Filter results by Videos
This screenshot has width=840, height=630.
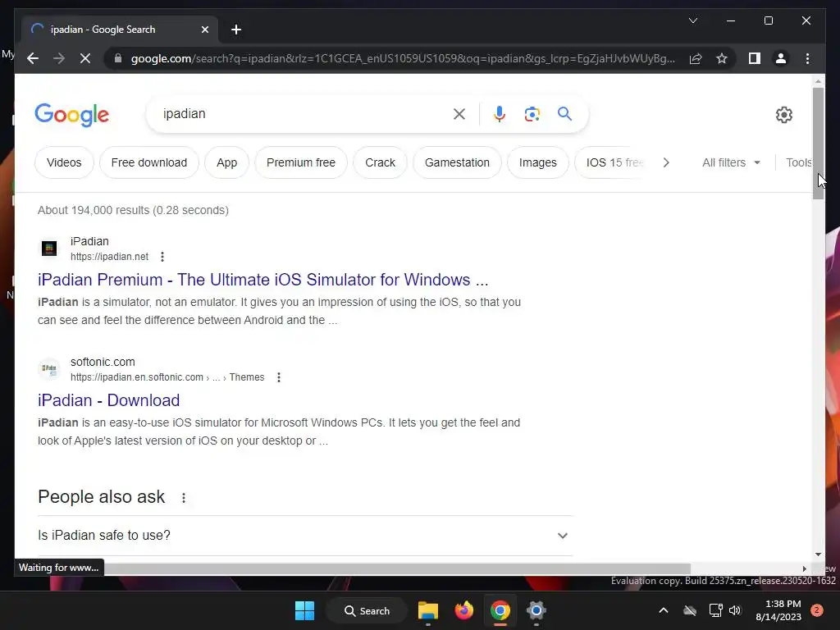(64, 162)
